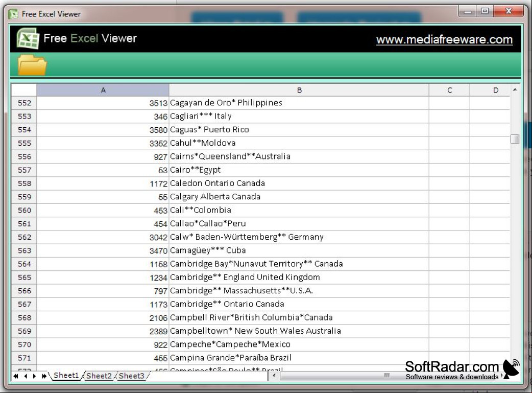Select cell 'Callao*Callao*Peru'

(299, 224)
